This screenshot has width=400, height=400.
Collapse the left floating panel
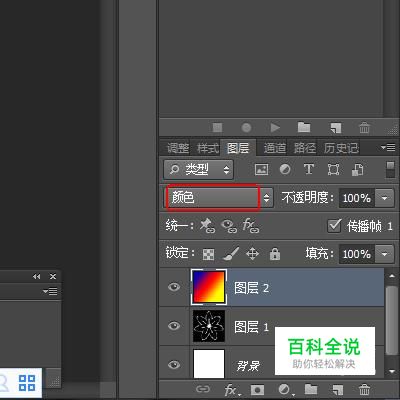37,276
